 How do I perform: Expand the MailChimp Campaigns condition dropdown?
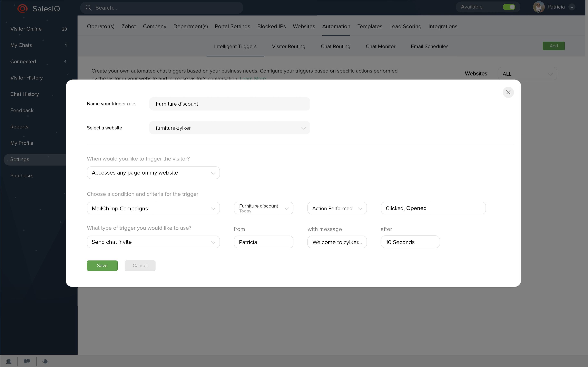pyautogui.click(x=153, y=208)
